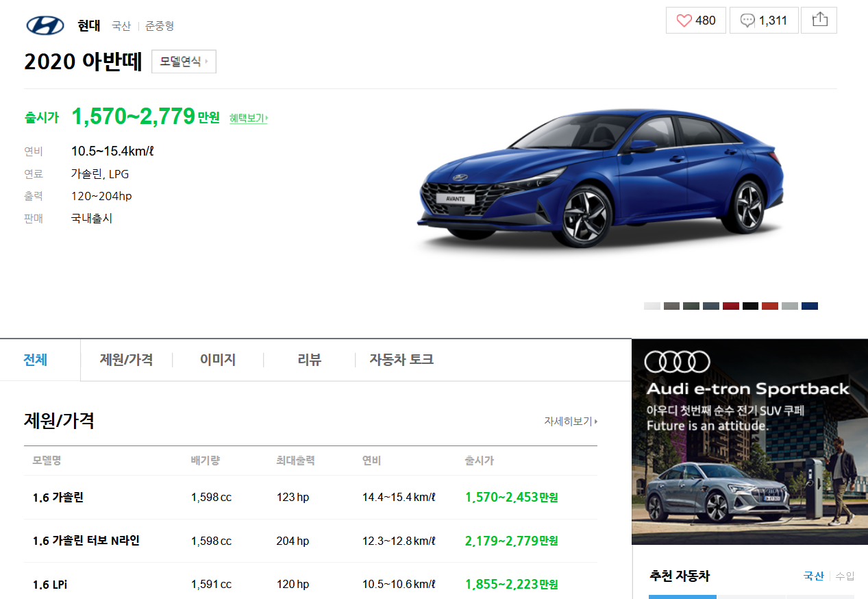Viewport: 868px width, 599px height.
Task: Select the medium gray color swatch
Action: click(671, 306)
